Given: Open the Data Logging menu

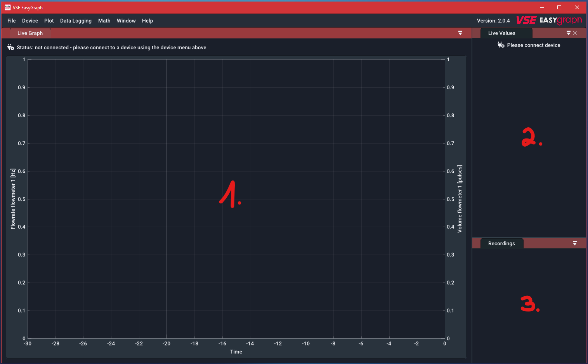Looking at the screenshot, I should [x=76, y=21].
